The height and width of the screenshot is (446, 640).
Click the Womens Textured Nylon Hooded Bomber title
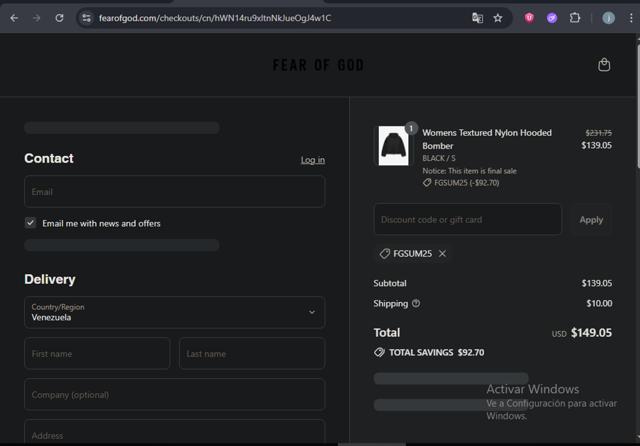coord(487,139)
